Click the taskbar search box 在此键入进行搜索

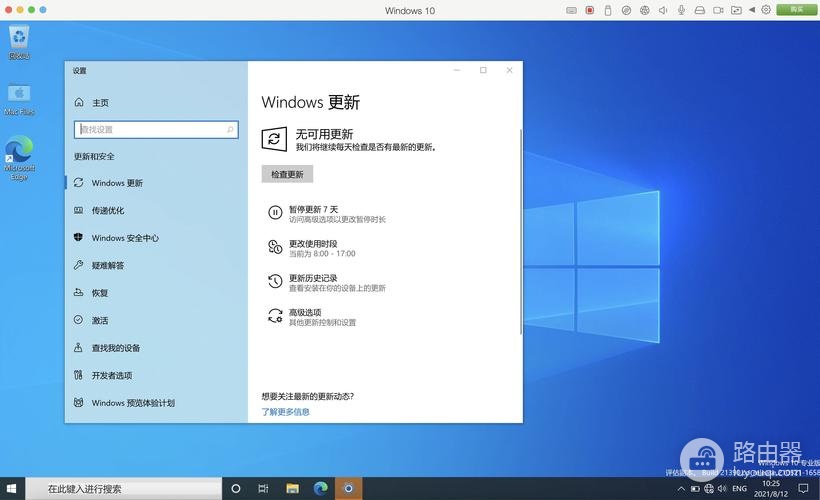pyautogui.click(x=124, y=488)
